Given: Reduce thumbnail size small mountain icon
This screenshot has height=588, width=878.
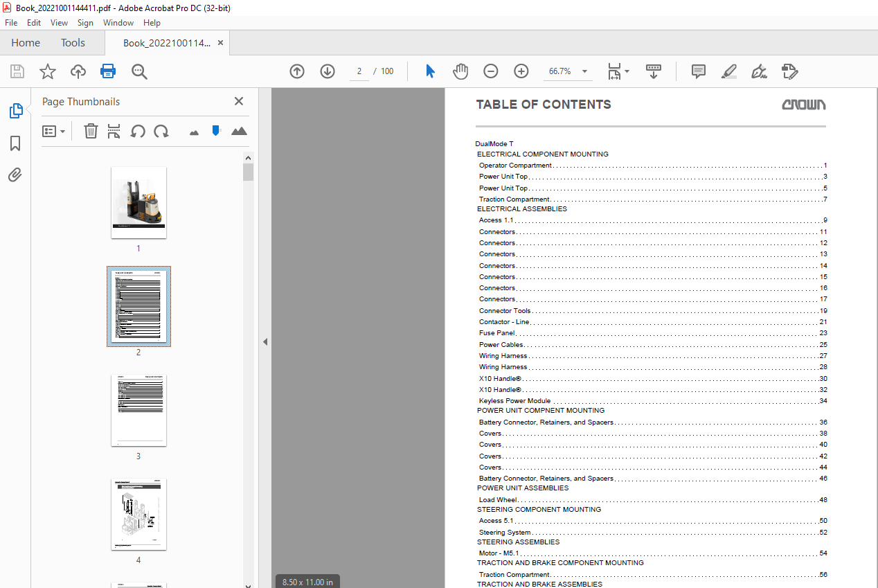Looking at the screenshot, I should tap(195, 132).
